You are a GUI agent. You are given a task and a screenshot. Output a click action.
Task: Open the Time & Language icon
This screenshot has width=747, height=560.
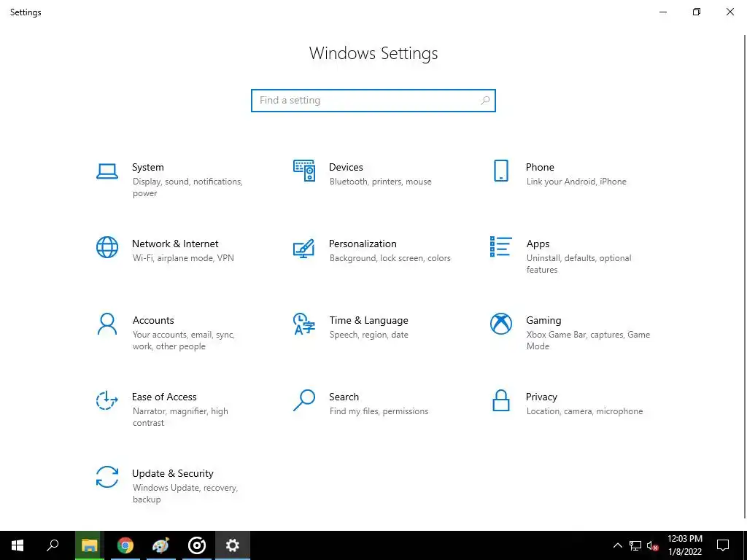coord(304,324)
